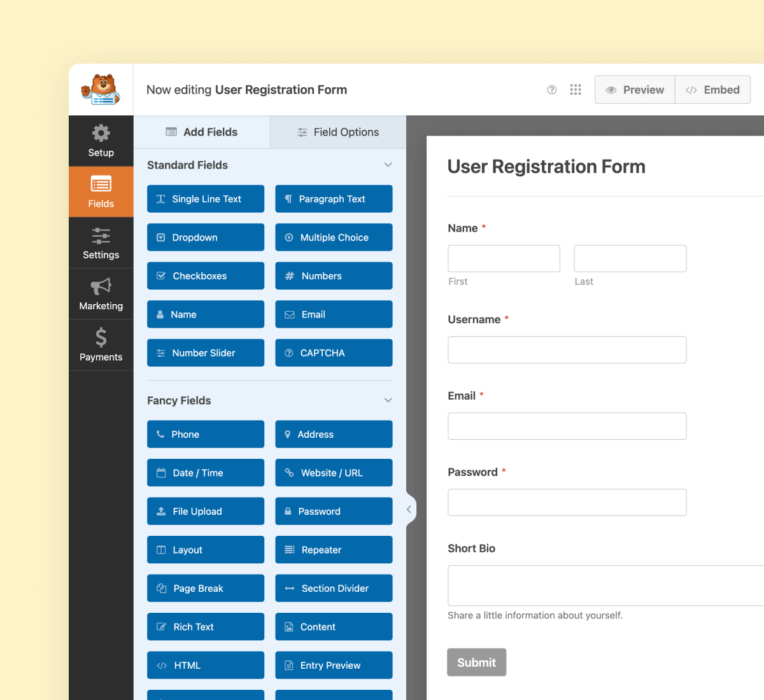Click the Preview button
Viewport: 764px width, 700px height.
point(634,90)
